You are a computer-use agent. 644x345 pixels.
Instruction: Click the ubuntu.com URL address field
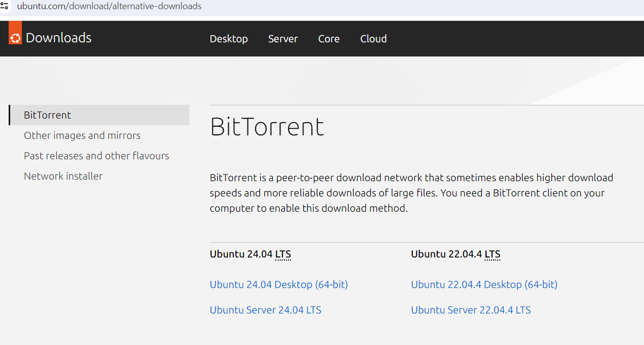point(109,7)
